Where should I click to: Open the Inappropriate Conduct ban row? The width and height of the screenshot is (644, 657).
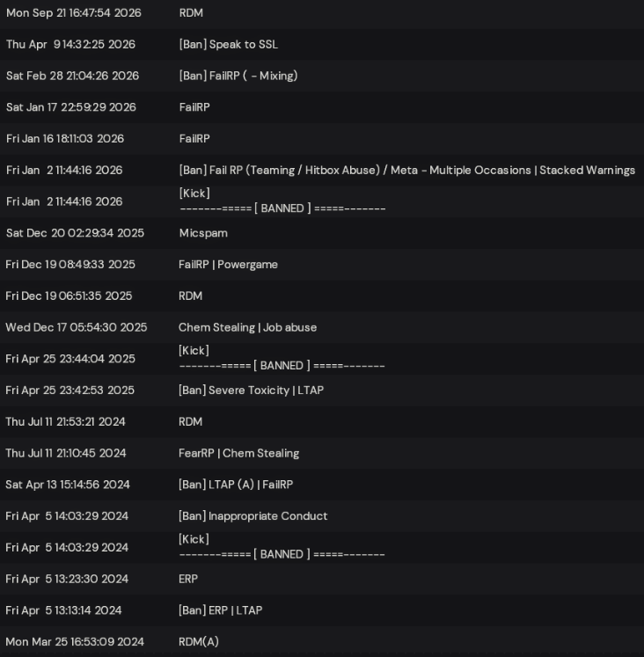pyautogui.click(x=322, y=515)
